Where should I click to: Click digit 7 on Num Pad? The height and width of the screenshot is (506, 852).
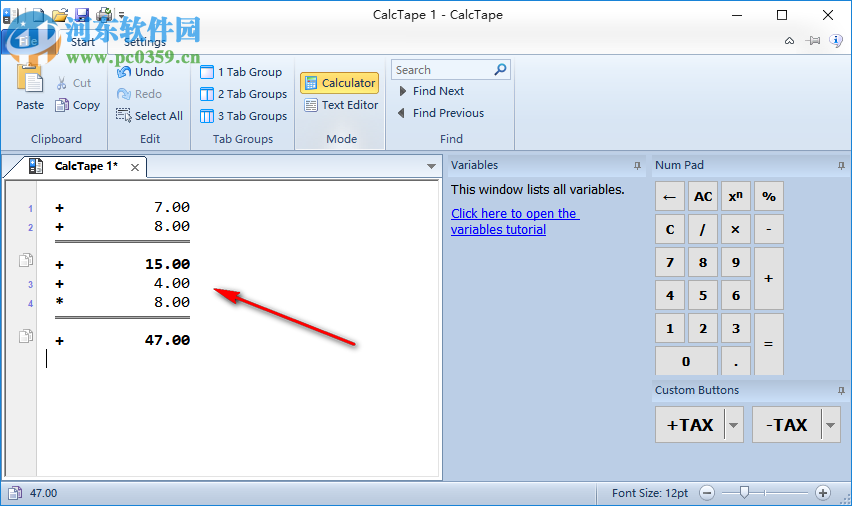[670, 263]
